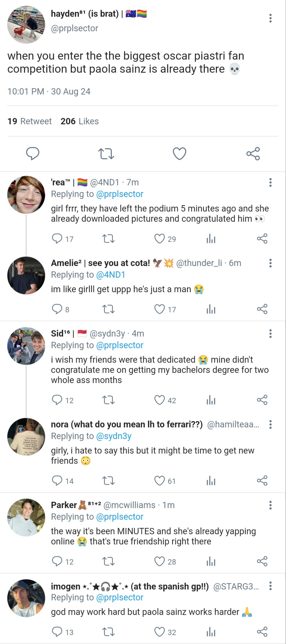Like nora's reply with 61 likes

[159, 481]
